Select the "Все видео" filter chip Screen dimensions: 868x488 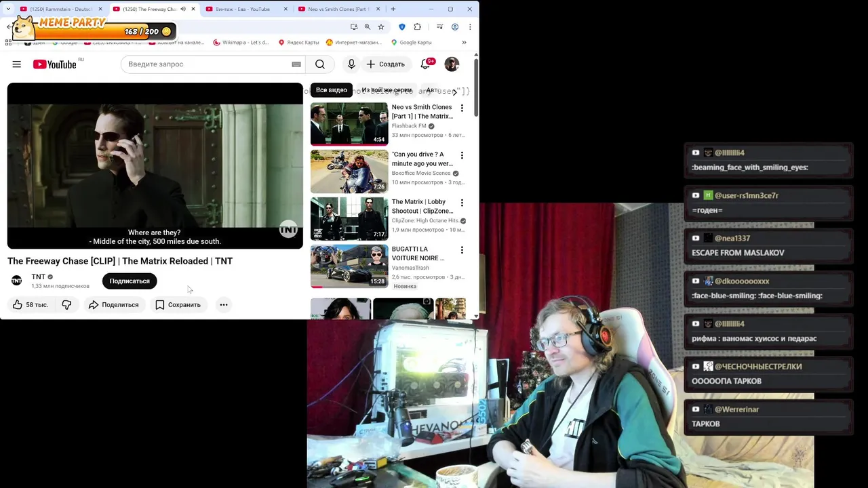click(x=332, y=90)
